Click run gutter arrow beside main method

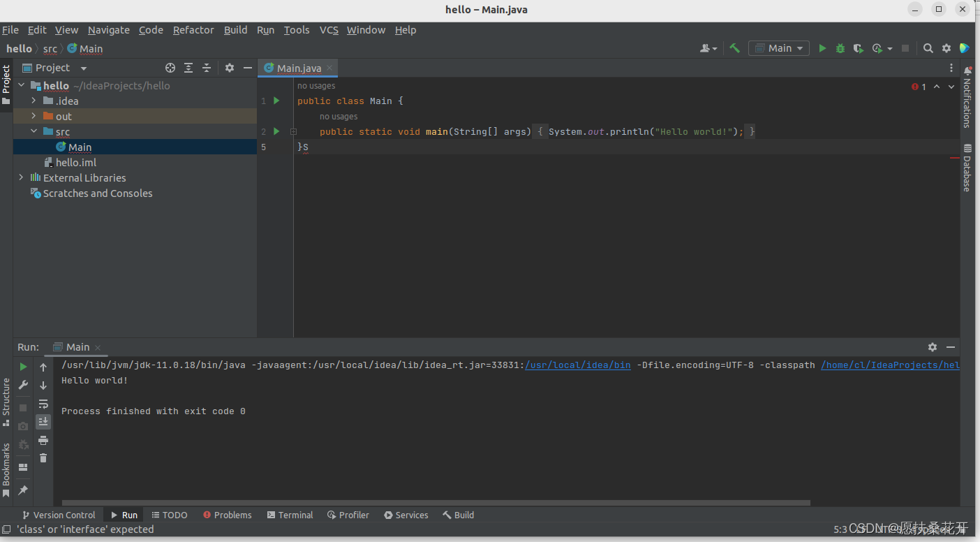pos(276,131)
